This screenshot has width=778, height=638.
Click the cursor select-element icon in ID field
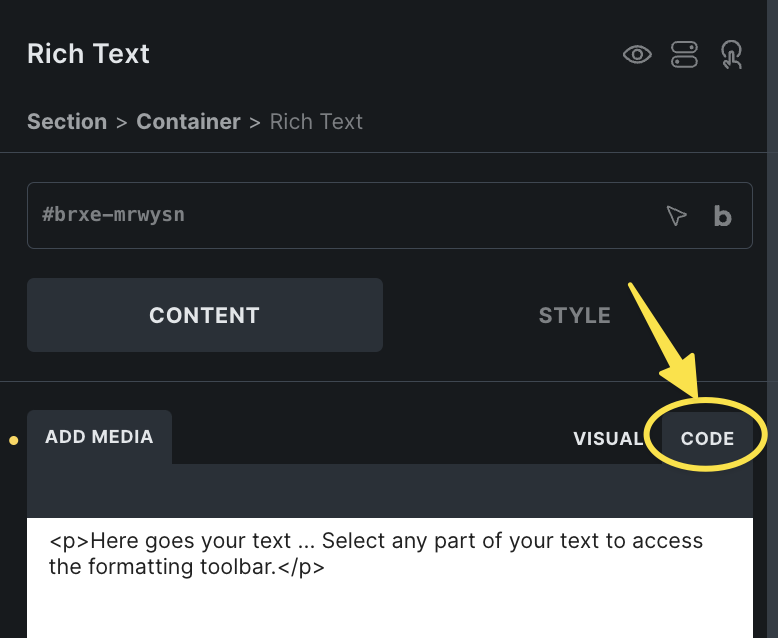[x=677, y=215]
